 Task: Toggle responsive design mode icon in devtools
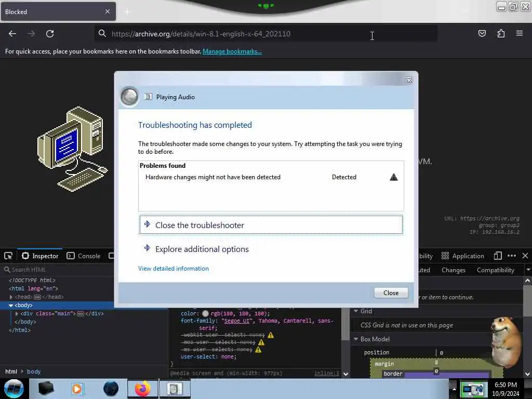pyautogui.click(x=498, y=256)
